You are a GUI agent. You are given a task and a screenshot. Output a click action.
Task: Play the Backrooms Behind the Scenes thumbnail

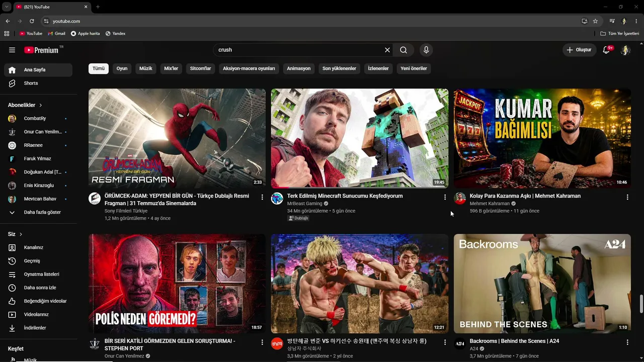[542, 284]
